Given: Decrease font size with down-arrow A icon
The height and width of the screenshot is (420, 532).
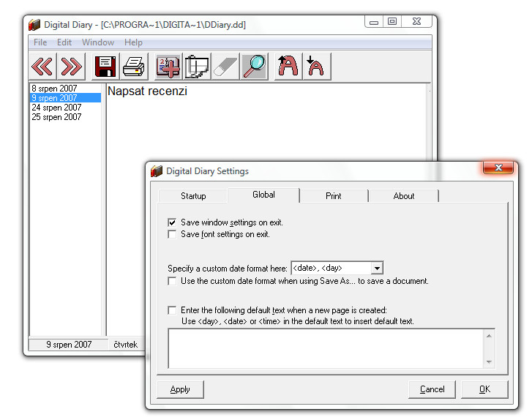Looking at the screenshot, I should point(317,67).
